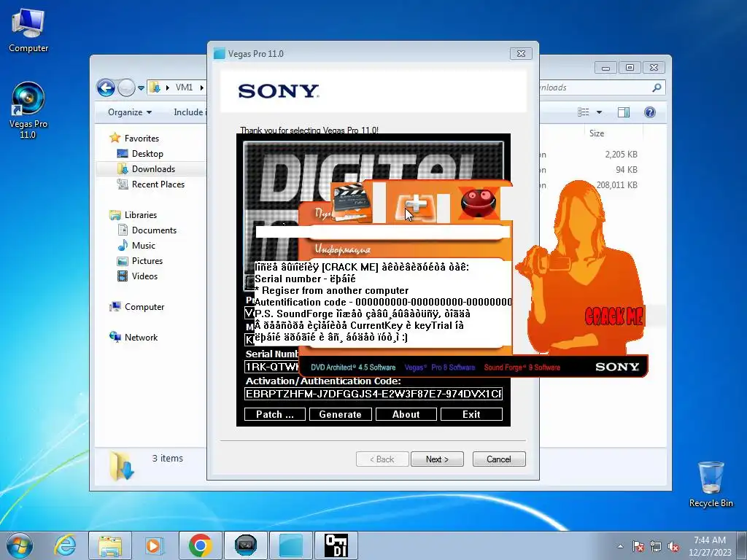Click the Explorer search magnifier icon

[657, 87]
